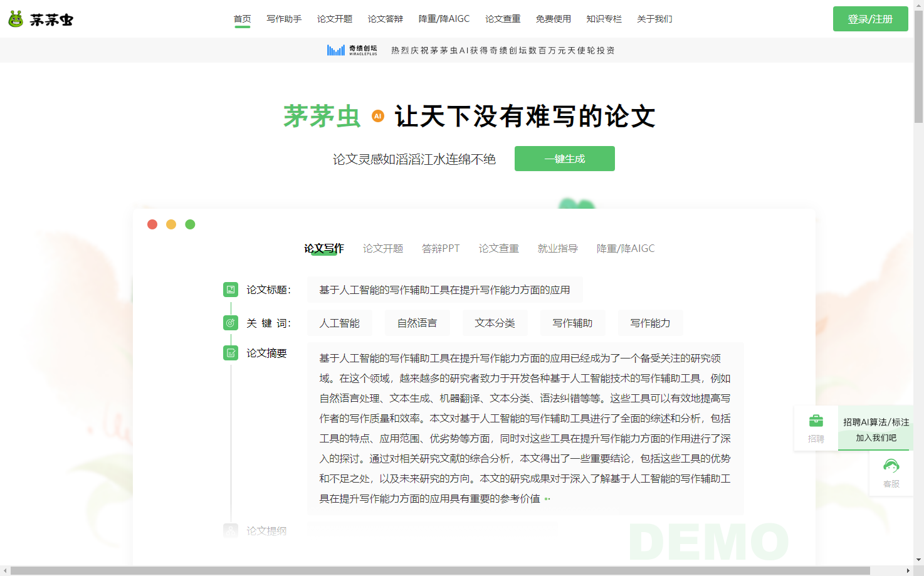Screen dimensions: 924x576
Task: Open 免费使用 menu item
Action: (554, 19)
